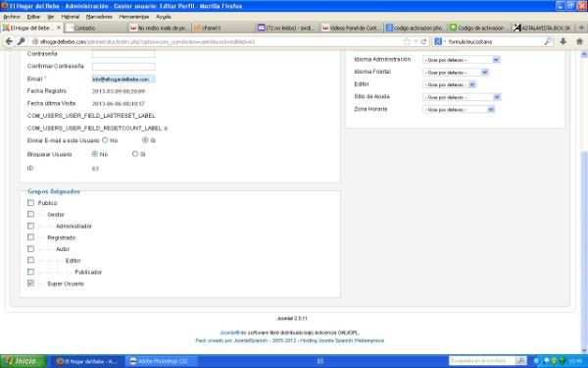Screen dimensions: 588x368
Task: Open Idioma Administración dropdown
Action: pos(462,60)
